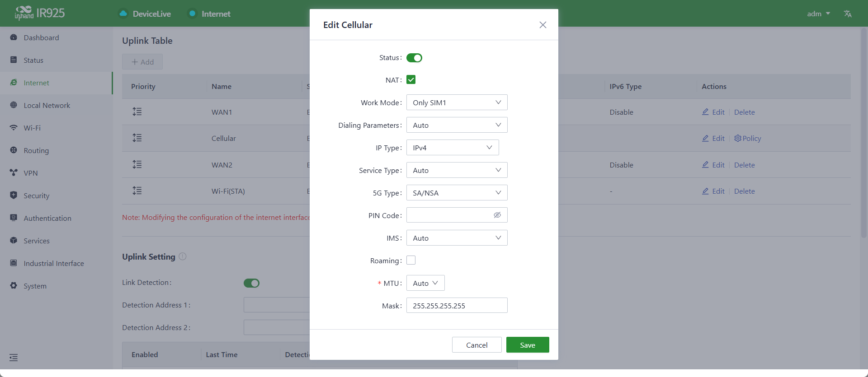The image size is (868, 377).
Task: Click Cellular row priority sort handle
Action: pos(137,138)
